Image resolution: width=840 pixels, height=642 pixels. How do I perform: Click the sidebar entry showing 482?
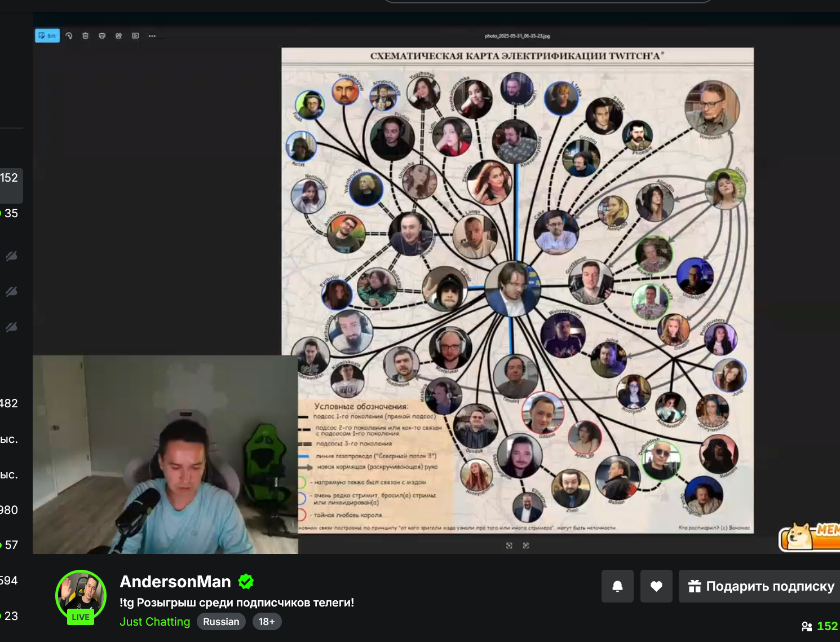click(x=9, y=403)
